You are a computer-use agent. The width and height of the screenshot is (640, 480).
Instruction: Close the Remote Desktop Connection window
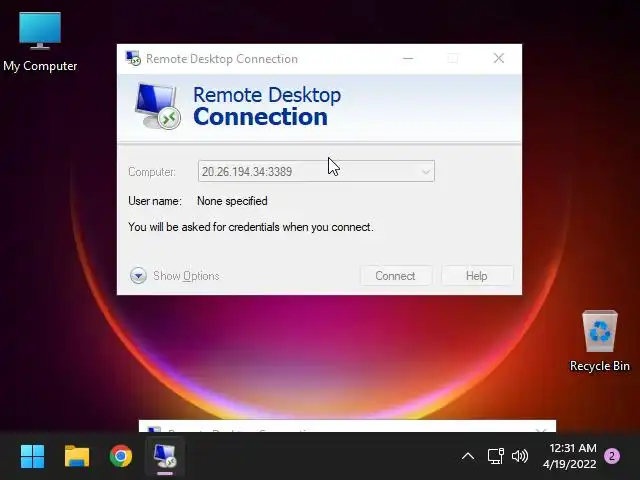499,58
